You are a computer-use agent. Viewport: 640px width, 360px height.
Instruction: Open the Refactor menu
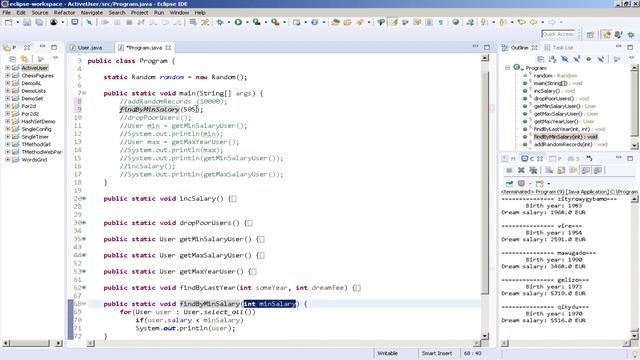[x=64, y=13]
